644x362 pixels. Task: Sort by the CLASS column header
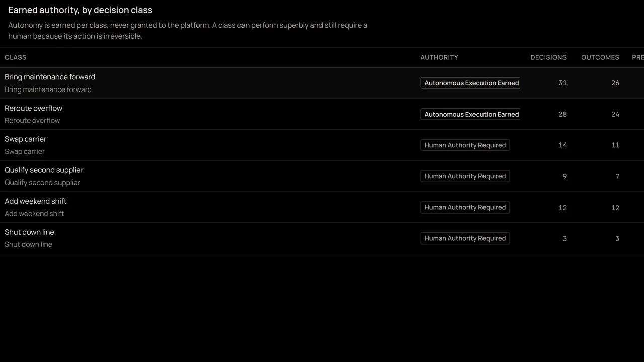point(16,57)
